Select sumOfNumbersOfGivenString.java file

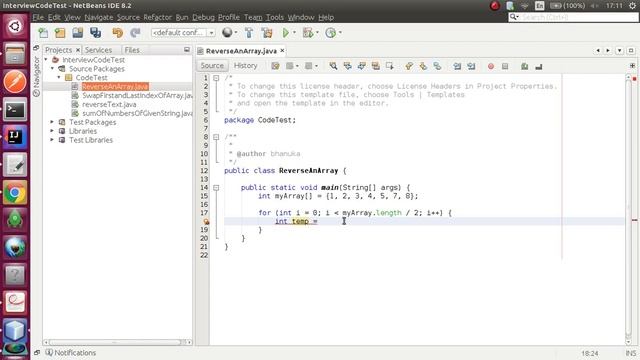(x=137, y=113)
